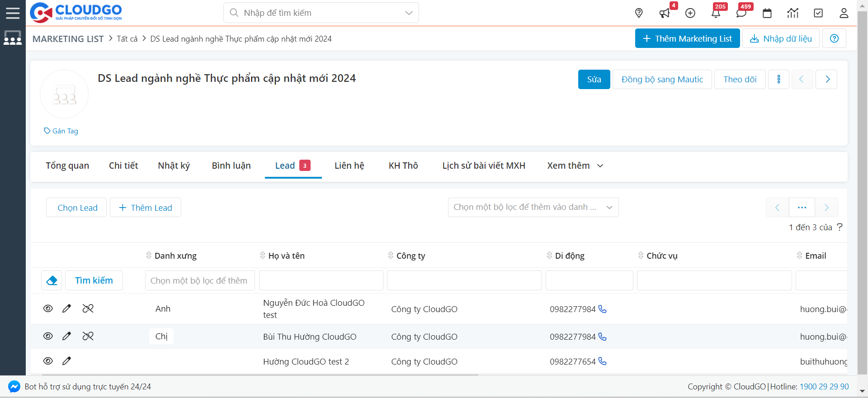
Task: Open the Danh xưng filter dropdown
Action: click(199, 280)
